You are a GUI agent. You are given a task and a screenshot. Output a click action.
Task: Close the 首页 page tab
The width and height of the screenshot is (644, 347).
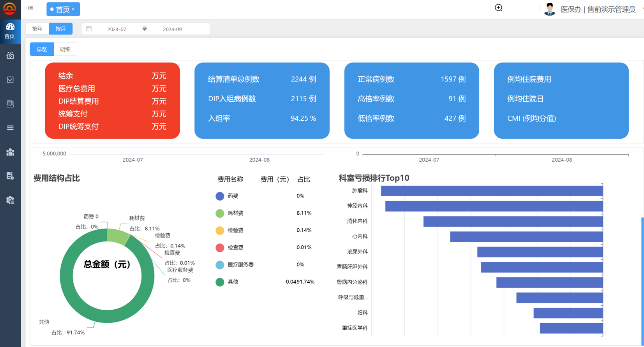[x=73, y=9]
